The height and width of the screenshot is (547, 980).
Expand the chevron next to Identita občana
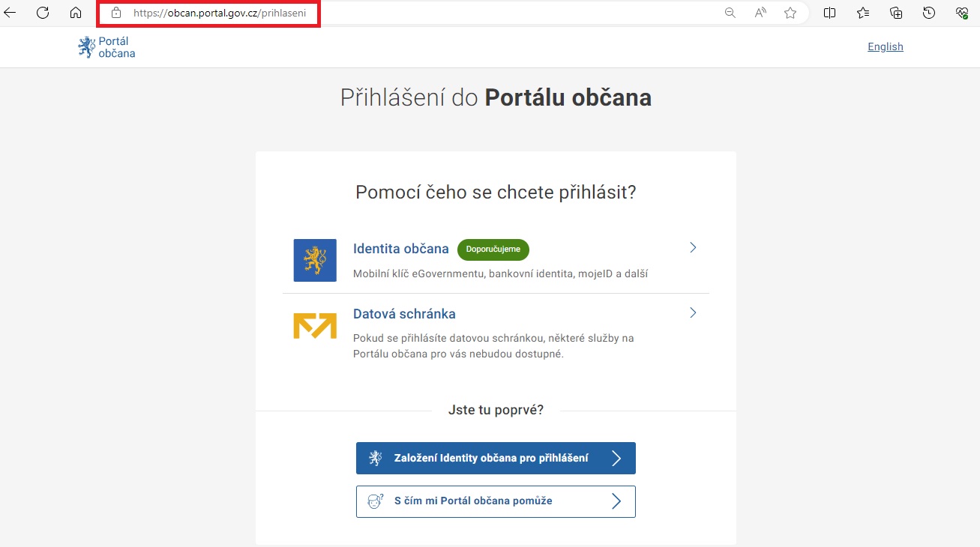pos(693,248)
